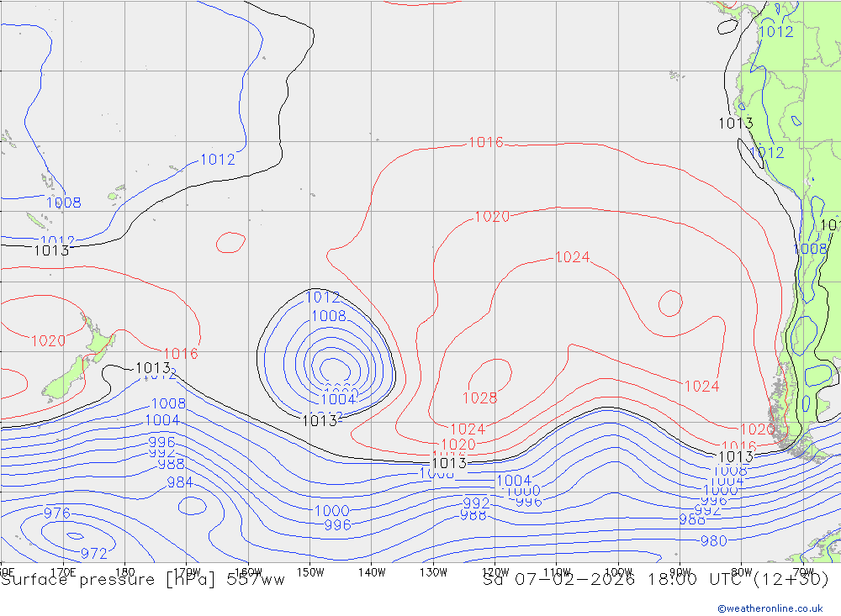Viewport: 841px width, 616px height.
Task: Click the black 1013 label under the closed low
Action: tap(320, 421)
